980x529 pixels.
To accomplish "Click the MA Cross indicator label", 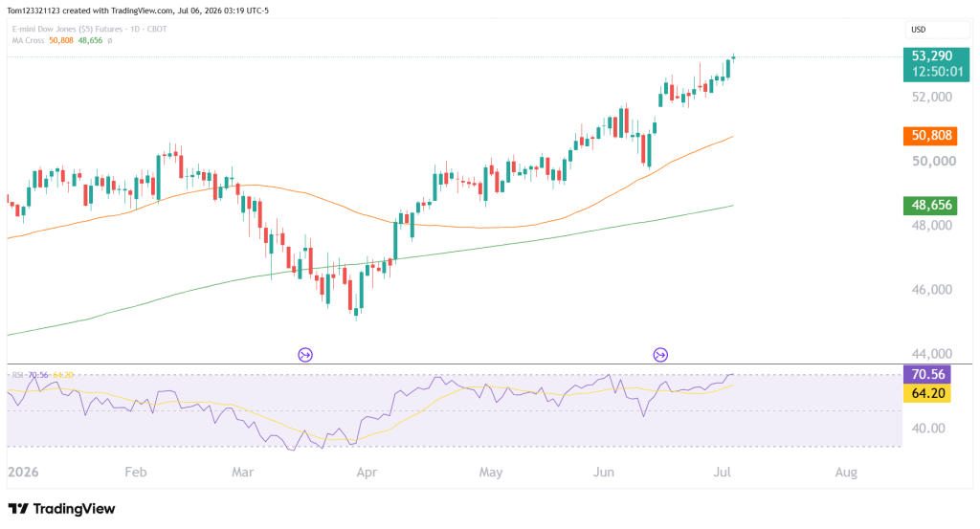I will click(28, 40).
